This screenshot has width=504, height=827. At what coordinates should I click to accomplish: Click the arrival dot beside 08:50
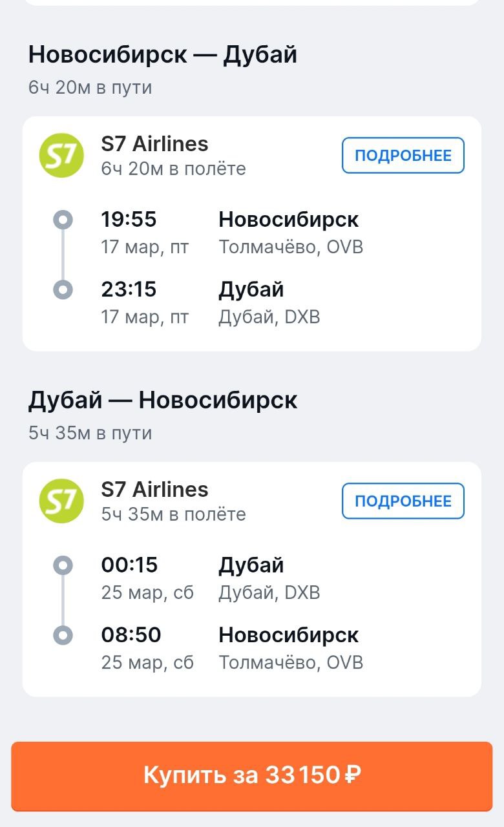[x=63, y=635]
